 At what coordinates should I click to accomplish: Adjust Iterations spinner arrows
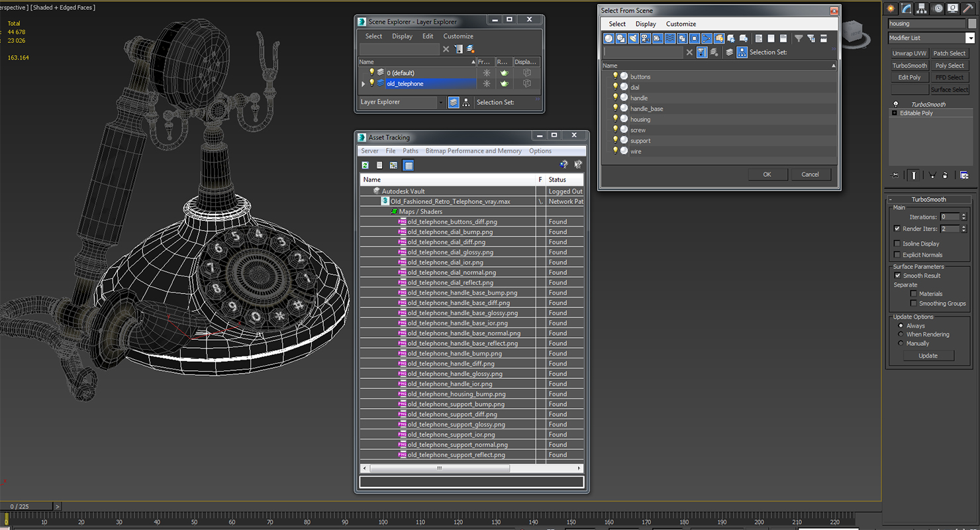click(x=963, y=217)
